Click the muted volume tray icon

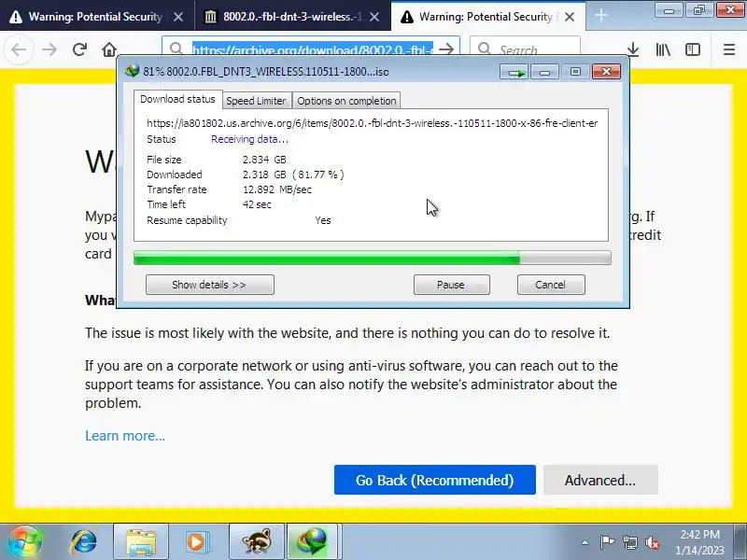click(652, 542)
